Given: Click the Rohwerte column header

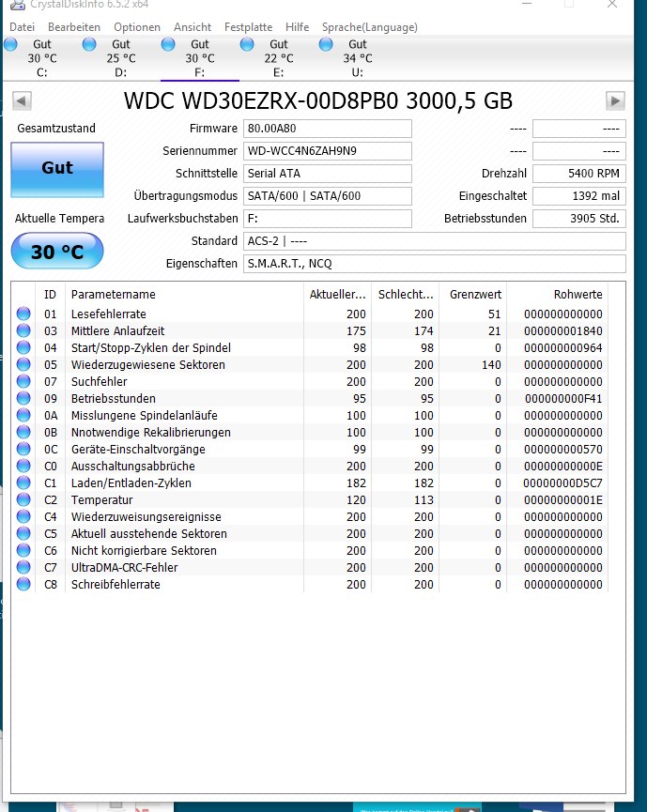Looking at the screenshot, I should [558, 295].
